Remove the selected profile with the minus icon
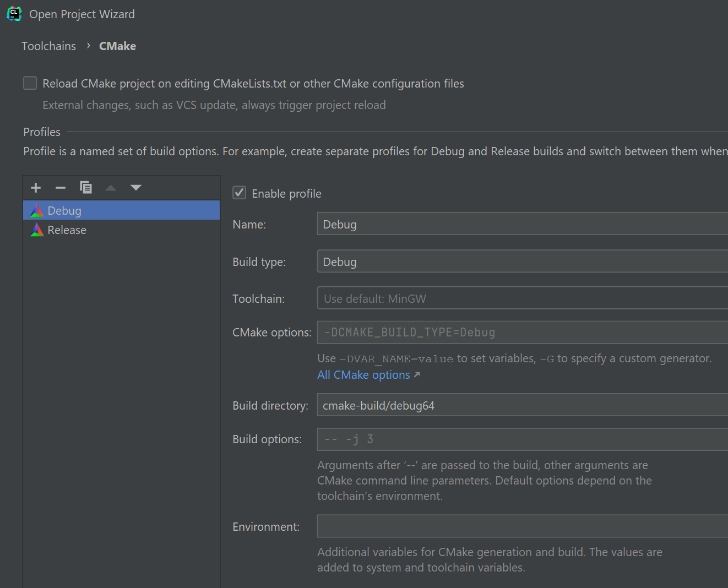 pyautogui.click(x=61, y=188)
